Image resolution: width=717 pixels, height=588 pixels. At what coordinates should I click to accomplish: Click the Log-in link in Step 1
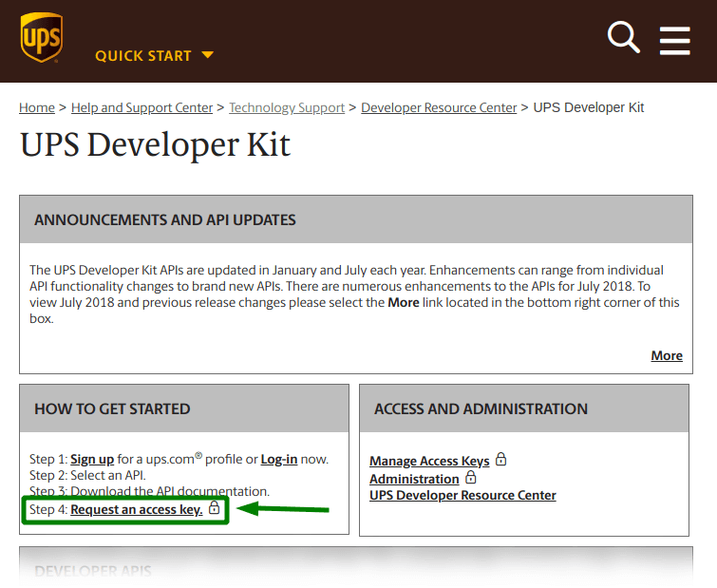(x=279, y=459)
